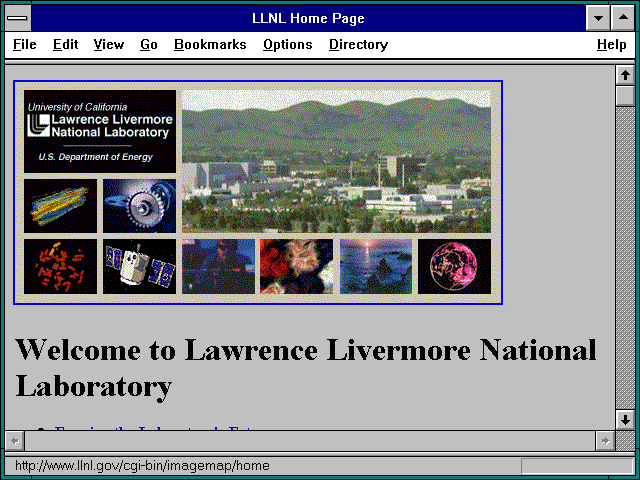
Task: Open the Help menu
Action: coord(611,44)
